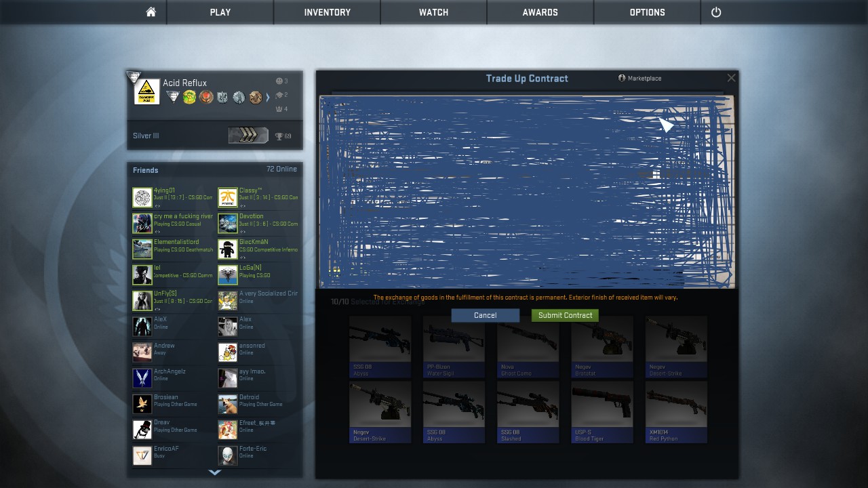The height and width of the screenshot is (488, 868).
Task: Select the XM1014 Red Python item
Action: pos(676,412)
